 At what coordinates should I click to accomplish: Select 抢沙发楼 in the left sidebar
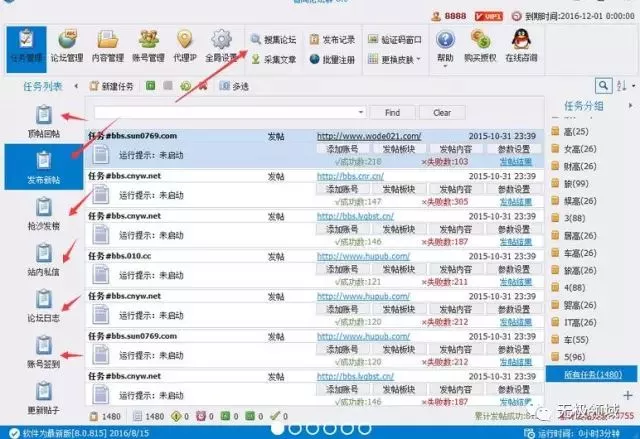tap(44, 214)
